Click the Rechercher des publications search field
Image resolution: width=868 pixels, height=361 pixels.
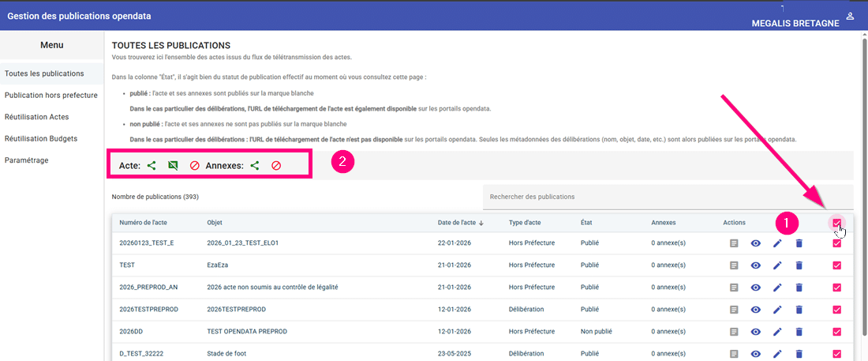click(667, 197)
